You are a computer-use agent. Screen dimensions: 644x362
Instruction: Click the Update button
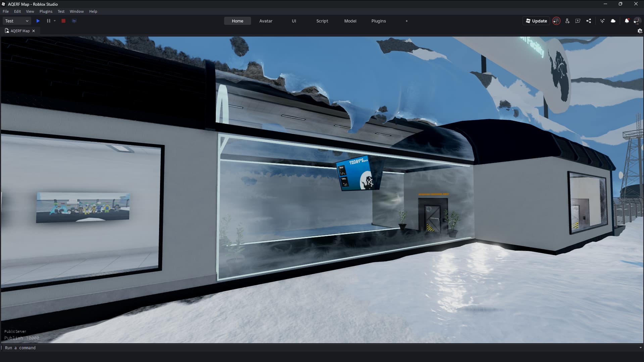pyautogui.click(x=536, y=21)
